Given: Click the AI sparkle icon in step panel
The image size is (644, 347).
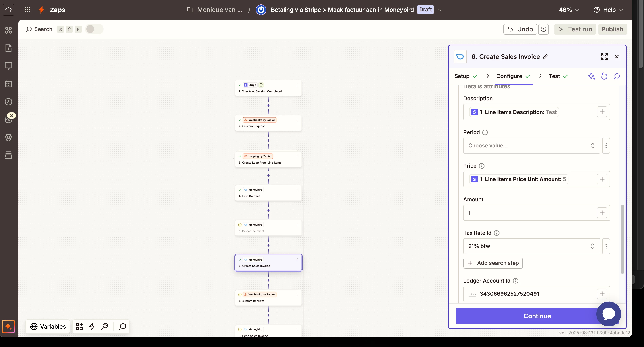Looking at the screenshot, I should (592, 76).
